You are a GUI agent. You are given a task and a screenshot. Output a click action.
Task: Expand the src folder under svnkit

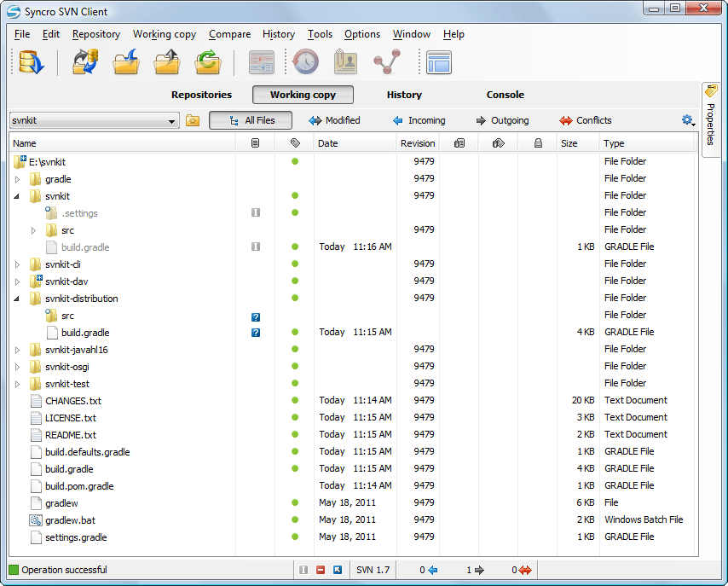coord(33,230)
